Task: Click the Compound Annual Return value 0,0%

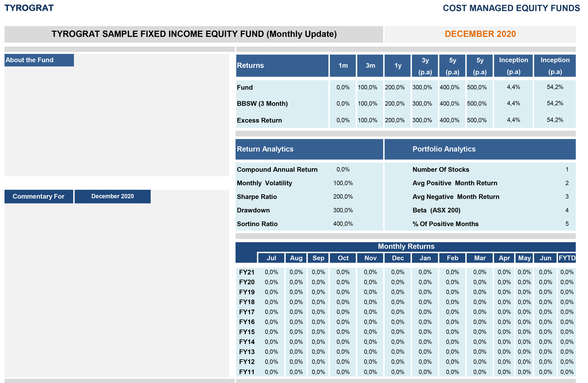Action: pos(343,170)
